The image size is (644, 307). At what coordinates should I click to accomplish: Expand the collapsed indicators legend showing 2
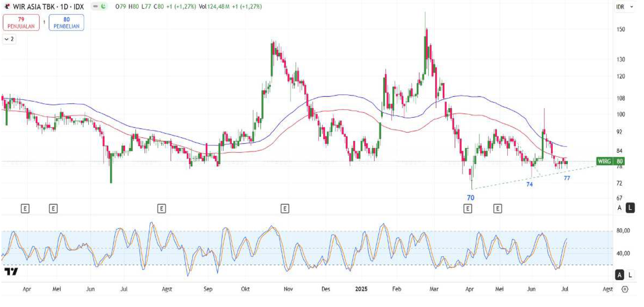(x=9, y=39)
